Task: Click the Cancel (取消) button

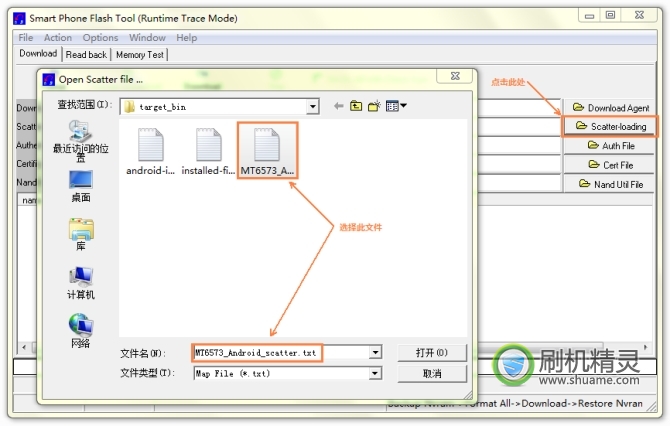Action: (x=432, y=374)
